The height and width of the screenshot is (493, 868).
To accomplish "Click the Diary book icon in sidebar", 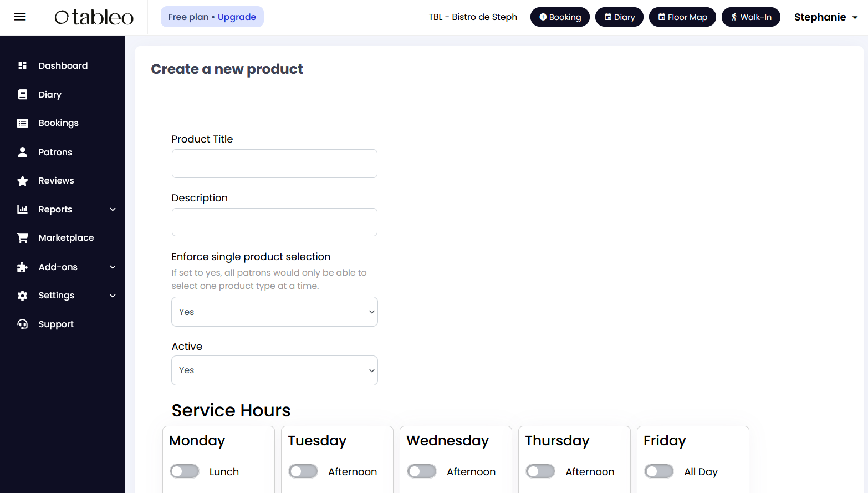I will pos(22,94).
